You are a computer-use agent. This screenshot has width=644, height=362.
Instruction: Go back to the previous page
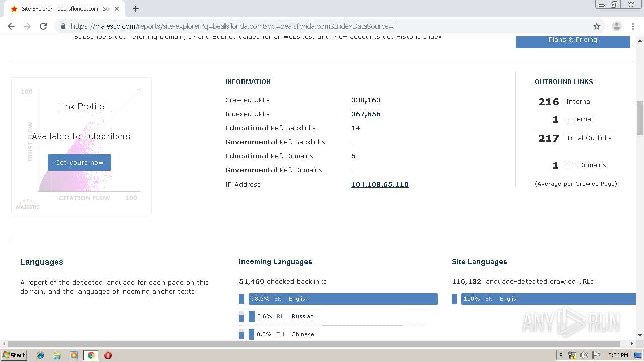(11, 26)
